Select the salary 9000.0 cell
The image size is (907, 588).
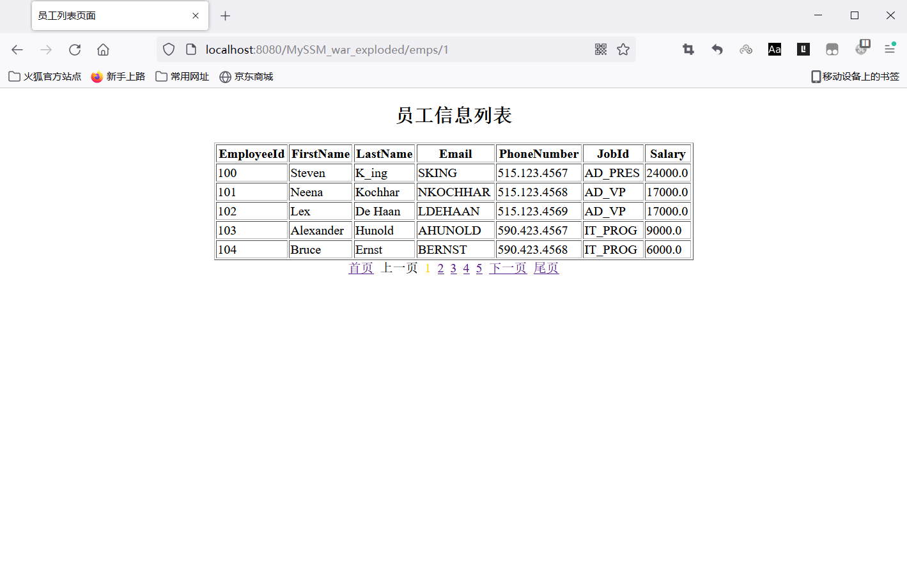click(x=668, y=231)
